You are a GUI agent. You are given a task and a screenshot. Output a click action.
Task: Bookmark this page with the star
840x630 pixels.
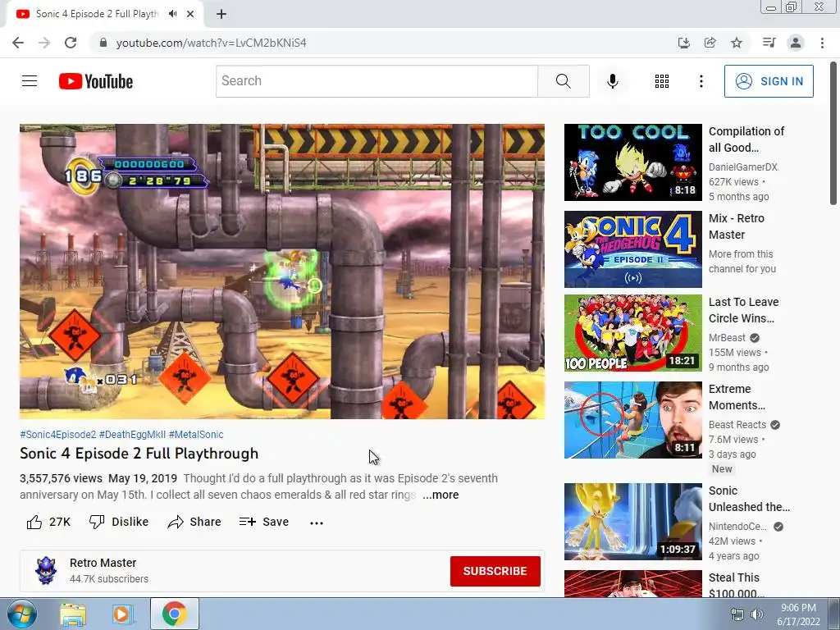coord(737,43)
